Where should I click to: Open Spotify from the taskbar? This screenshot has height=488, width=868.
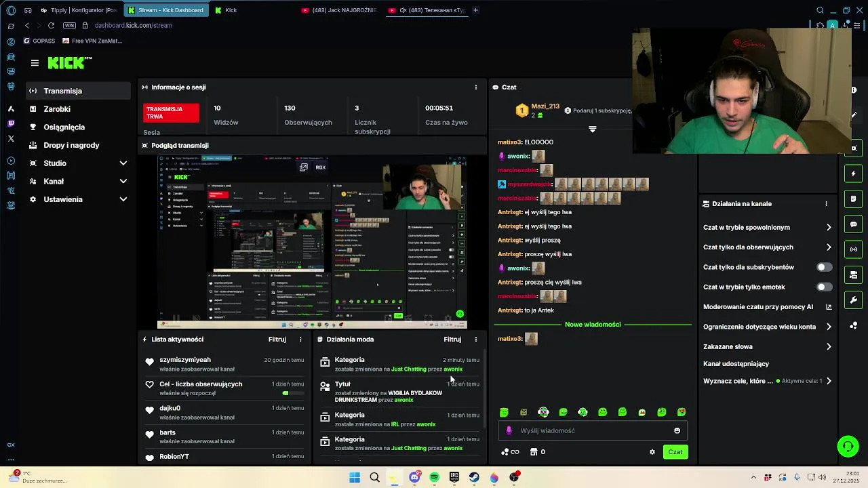pyautogui.click(x=435, y=478)
